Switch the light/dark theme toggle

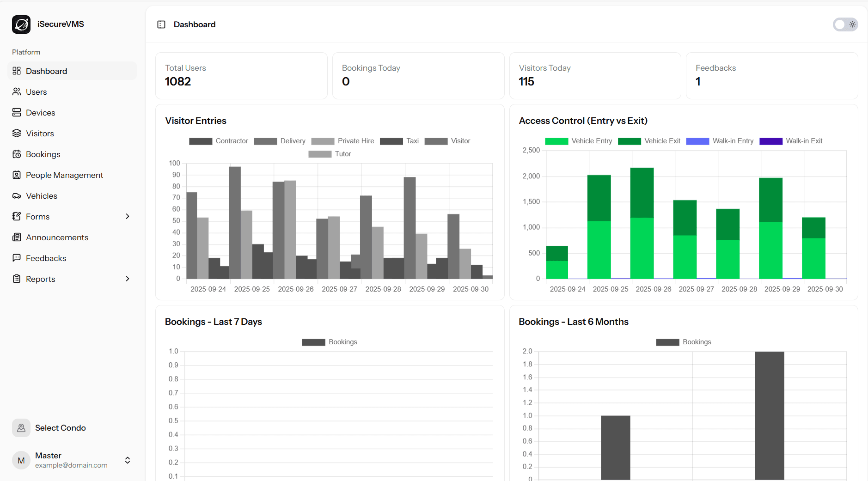(845, 24)
